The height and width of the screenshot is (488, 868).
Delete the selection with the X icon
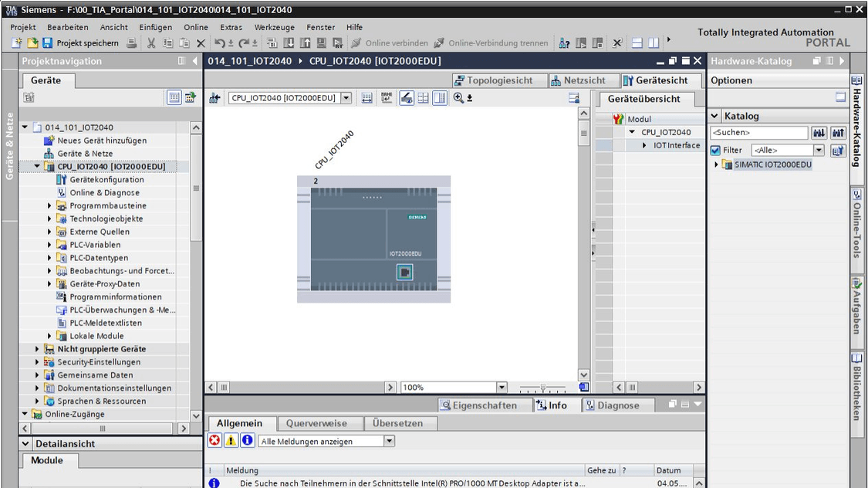coord(201,42)
